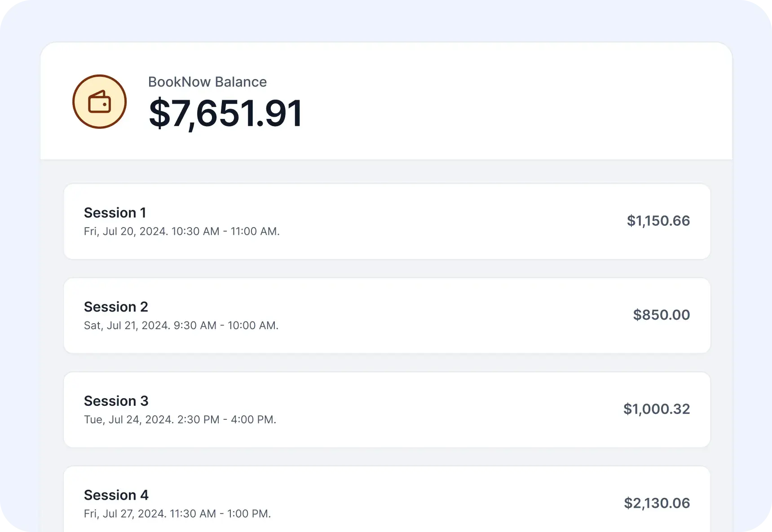Click the $7,651.91 balance amount
Viewport: 772px width, 532px height.
(225, 113)
